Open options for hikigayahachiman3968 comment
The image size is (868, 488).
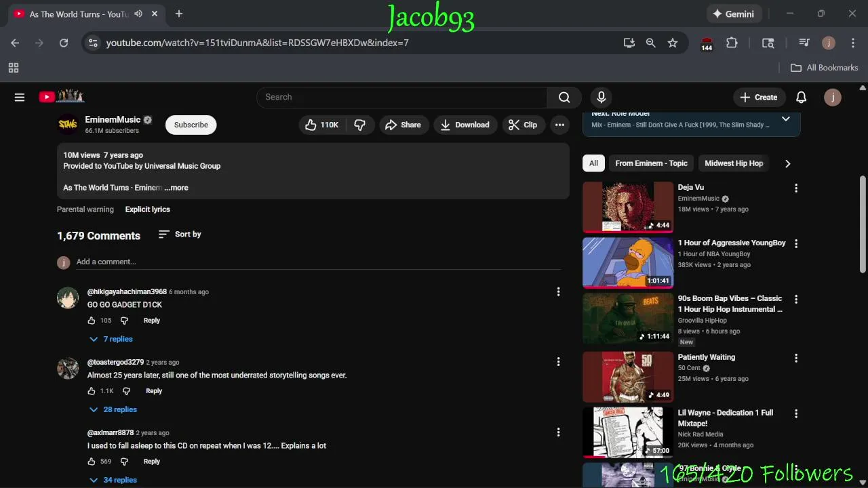tap(558, 291)
